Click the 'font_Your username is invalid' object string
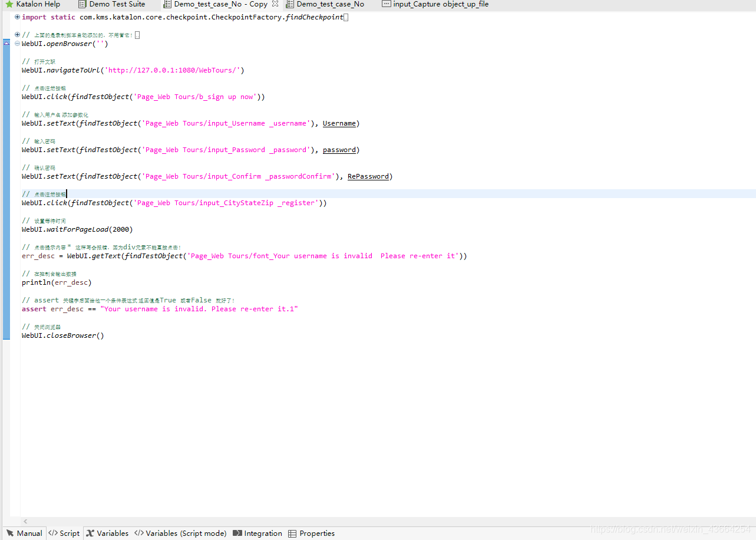The width and height of the screenshot is (756, 540). [322, 256]
